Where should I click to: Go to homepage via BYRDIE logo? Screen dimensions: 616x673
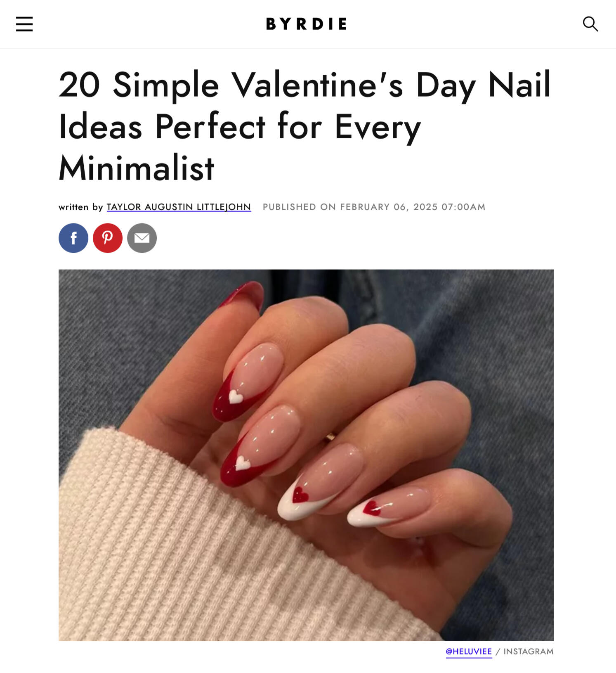[x=306, y=24]
